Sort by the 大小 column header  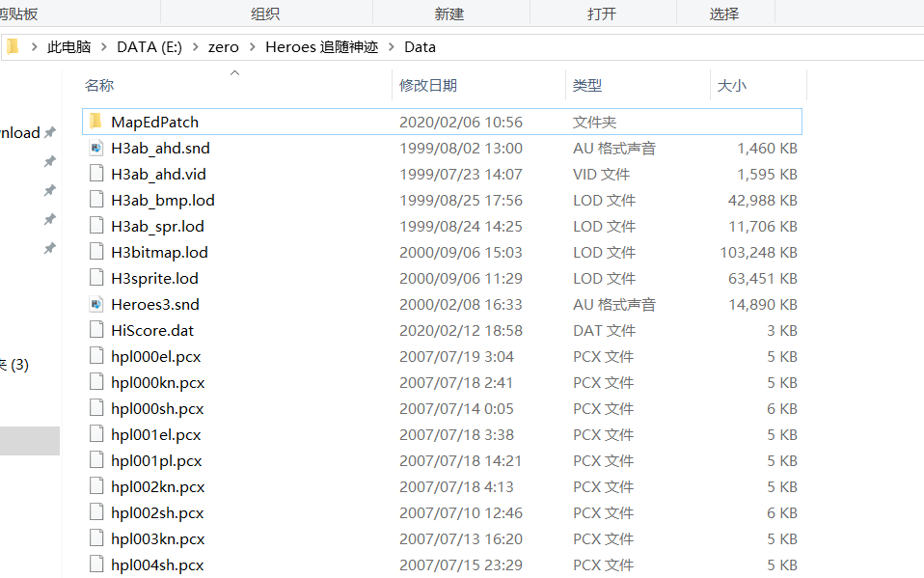tap(732, 86)
